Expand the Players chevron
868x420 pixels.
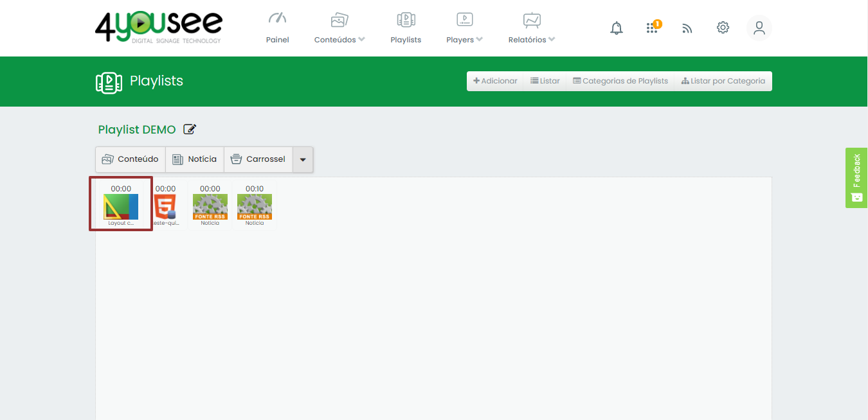pos(479,39)
